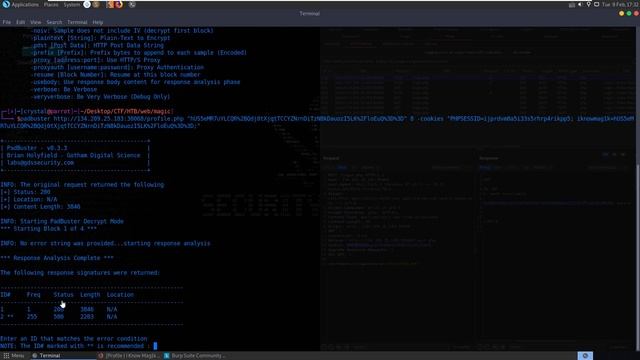Click the 'Freq' column header

click(x=33, y=294)
